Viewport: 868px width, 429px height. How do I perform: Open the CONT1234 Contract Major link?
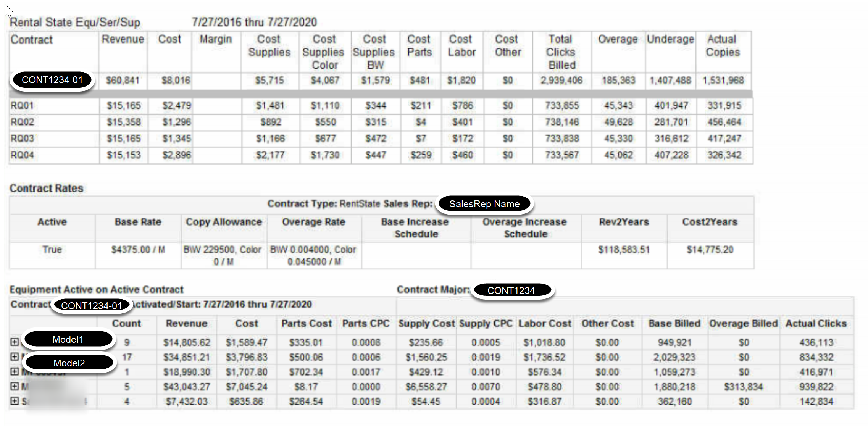pyautogui.click(x=511, y=290)
